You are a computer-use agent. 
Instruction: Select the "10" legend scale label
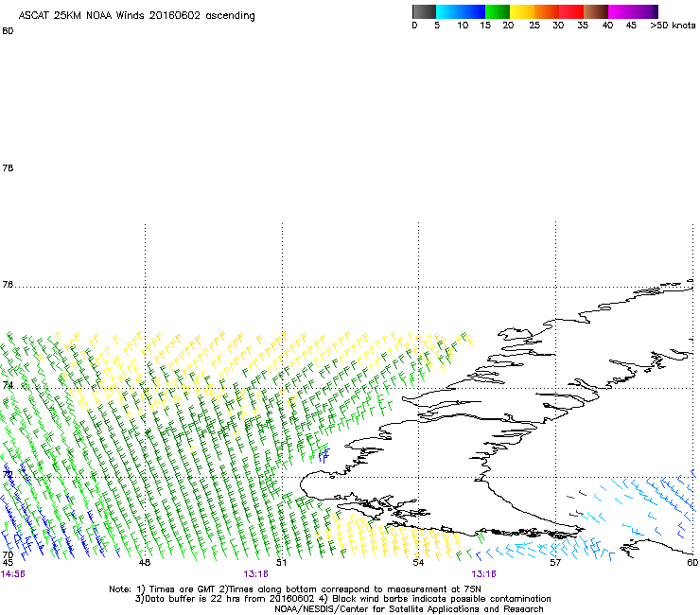coord(463,26)
